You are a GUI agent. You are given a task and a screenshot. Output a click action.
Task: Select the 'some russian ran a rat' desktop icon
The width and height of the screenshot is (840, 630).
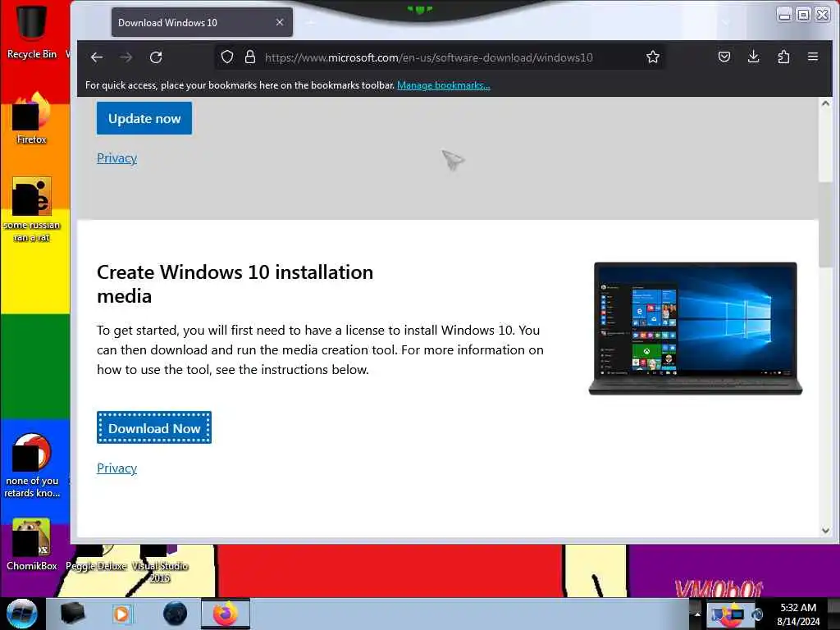(31, 209)
